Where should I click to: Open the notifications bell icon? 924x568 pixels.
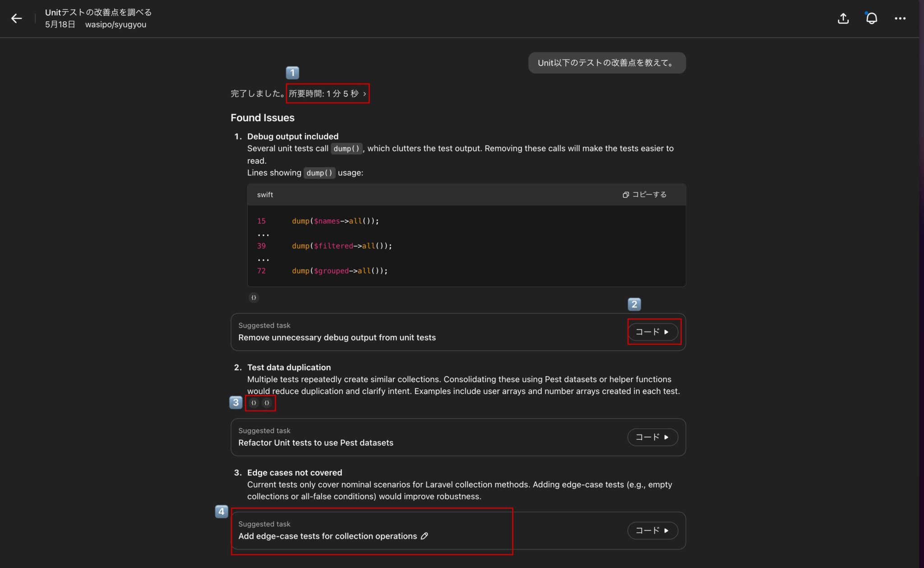tap(871, 18)
